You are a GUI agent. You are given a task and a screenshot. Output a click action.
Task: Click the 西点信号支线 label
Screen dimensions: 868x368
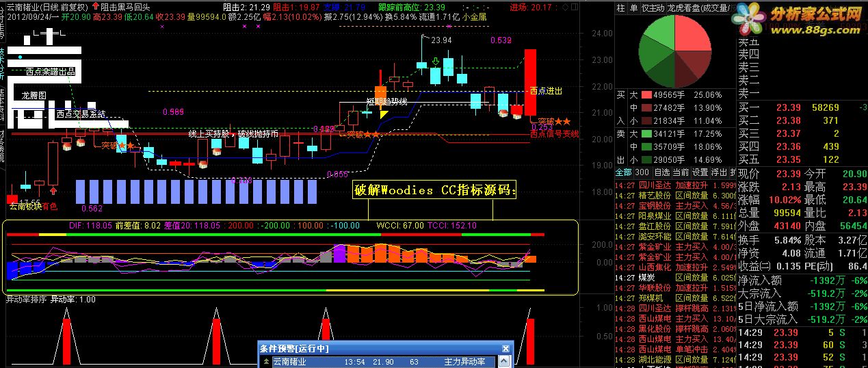coord(555,134)
